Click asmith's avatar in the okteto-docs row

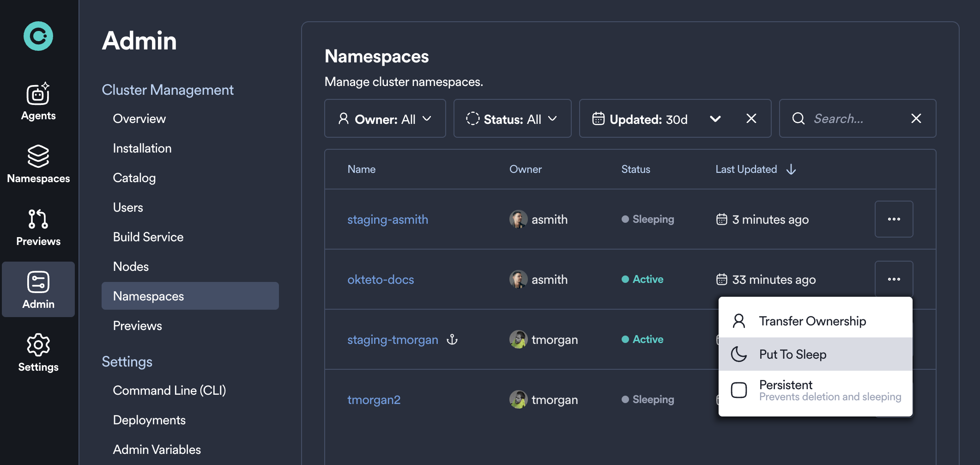(518, 279)
